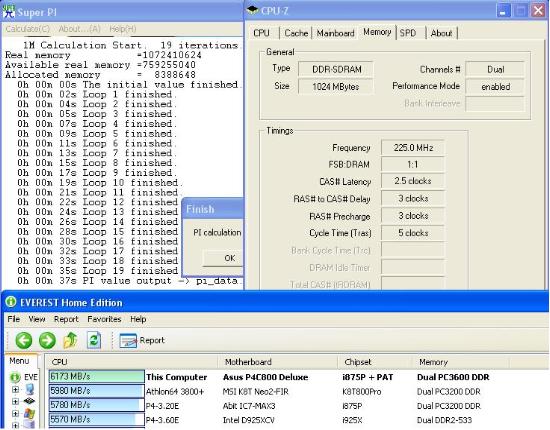Screen dimensions: 550x430
Task: Open the About...(A) menu in Super PI
Action: (79, 29)
